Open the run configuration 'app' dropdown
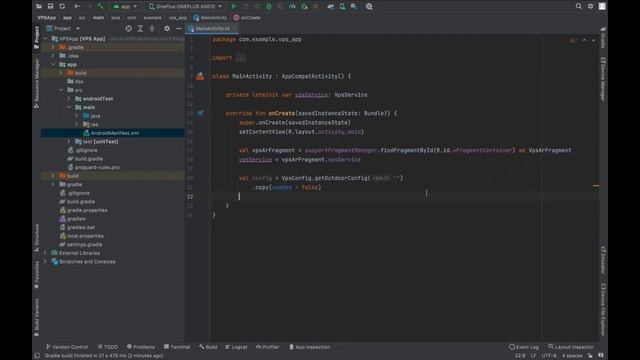 (x=124, y=7)
